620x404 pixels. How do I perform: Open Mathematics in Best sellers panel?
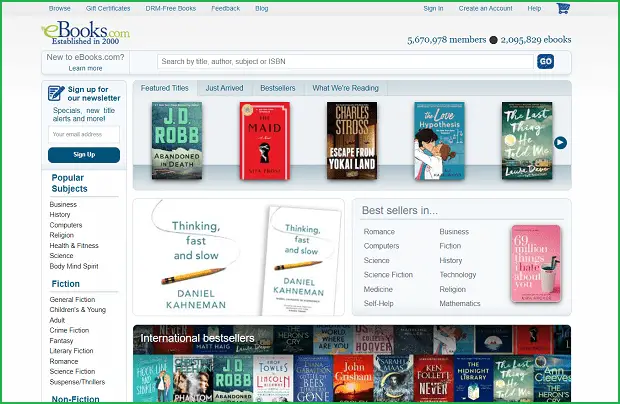[460, 304]
